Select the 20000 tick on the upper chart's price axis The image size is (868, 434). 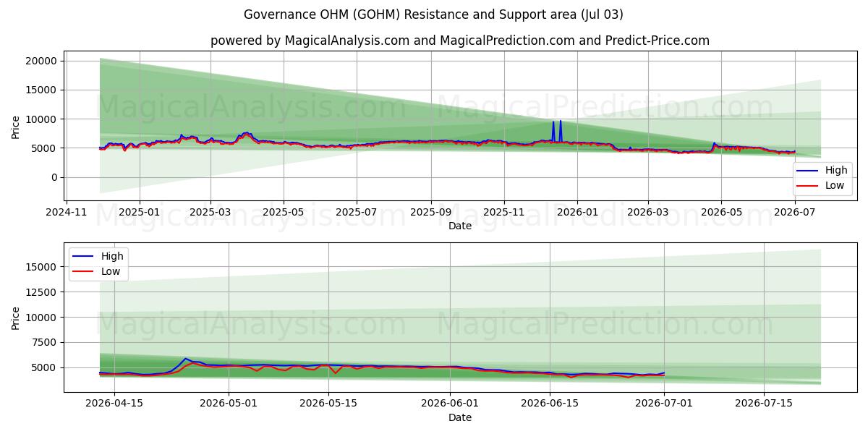coord(42,61)
